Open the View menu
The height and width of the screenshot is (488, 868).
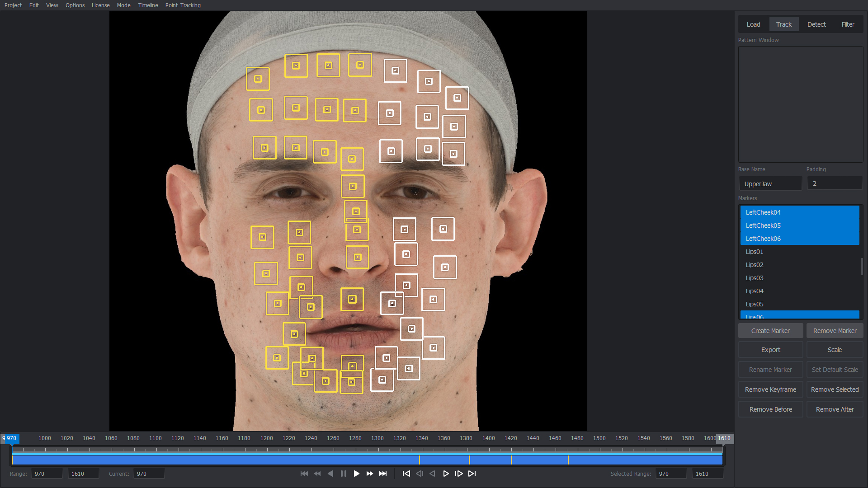tap(52, 5)
